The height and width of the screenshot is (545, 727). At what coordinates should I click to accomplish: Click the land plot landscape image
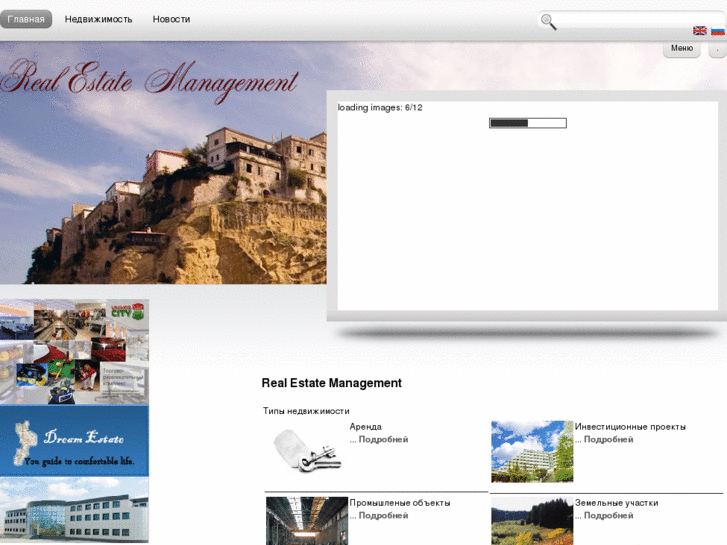pos(532,521)
